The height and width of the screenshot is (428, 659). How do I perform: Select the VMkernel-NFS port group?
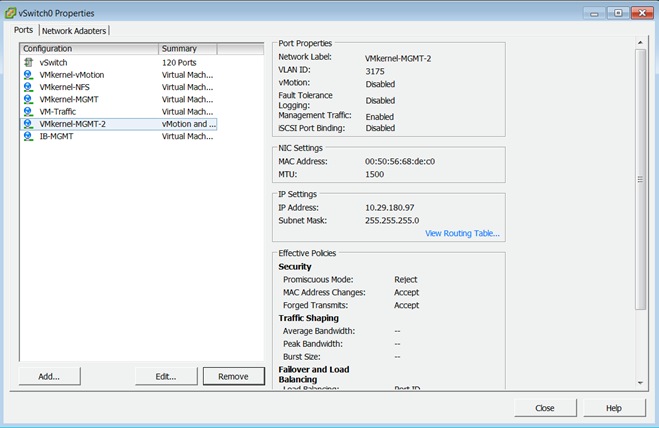(119, 87)
